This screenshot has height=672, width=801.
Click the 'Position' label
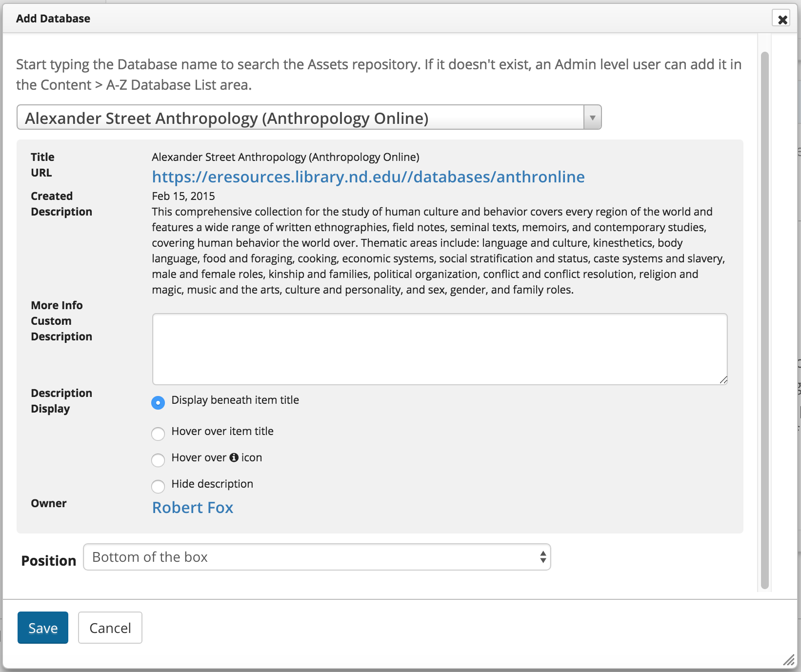pyautogui.click(x=49, y=561)
